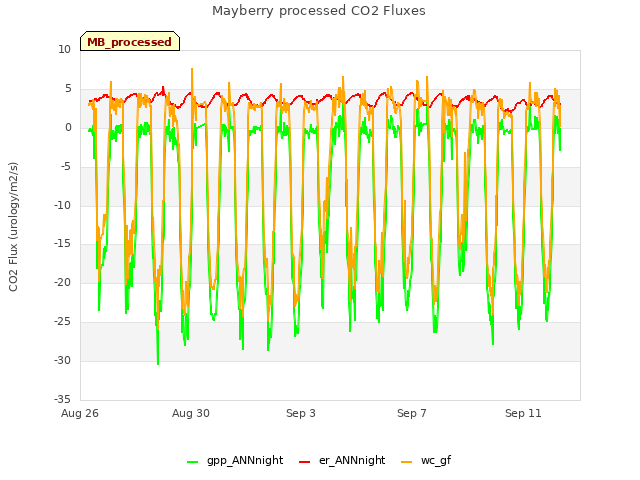Click the '-10' y-axis tick label
This screenshot has width=640, height=480.
tap(62, 205)
